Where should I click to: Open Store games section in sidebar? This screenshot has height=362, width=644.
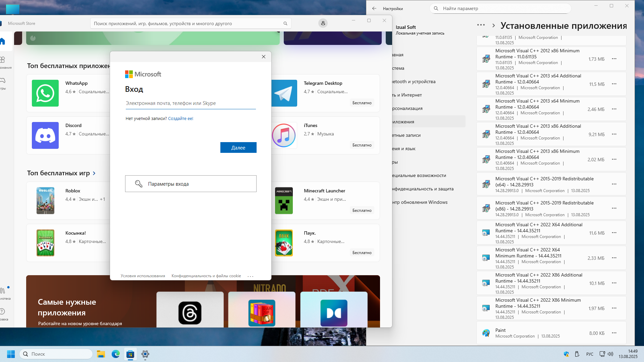click(3, 83)
